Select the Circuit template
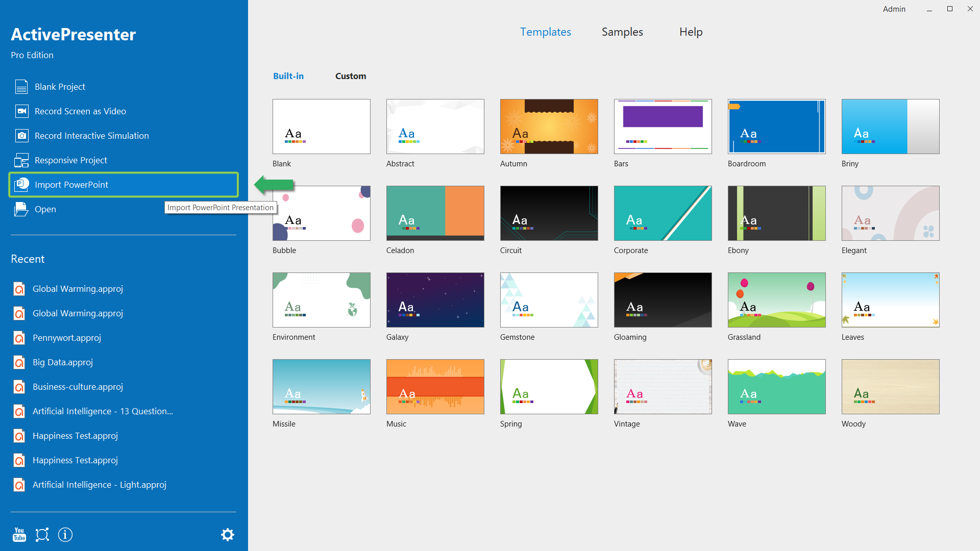The width and height of the screenshot is (980, 551). [549, 213]
